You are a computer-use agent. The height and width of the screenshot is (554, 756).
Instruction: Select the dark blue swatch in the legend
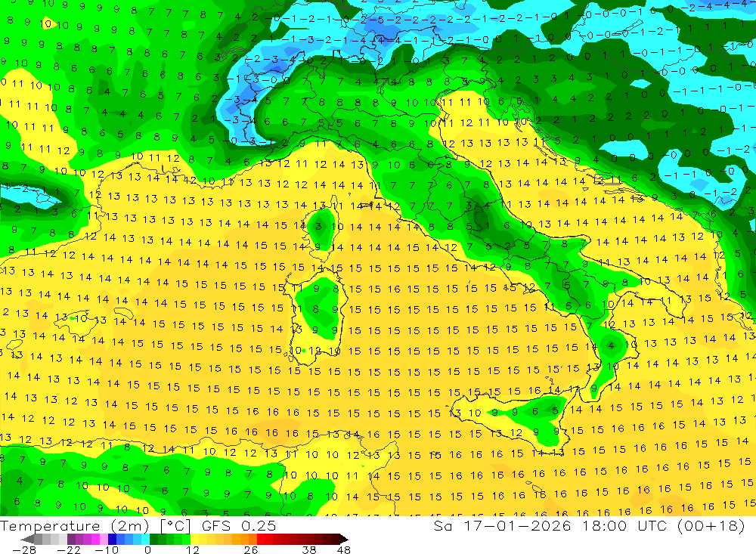[x=112, y=539]
